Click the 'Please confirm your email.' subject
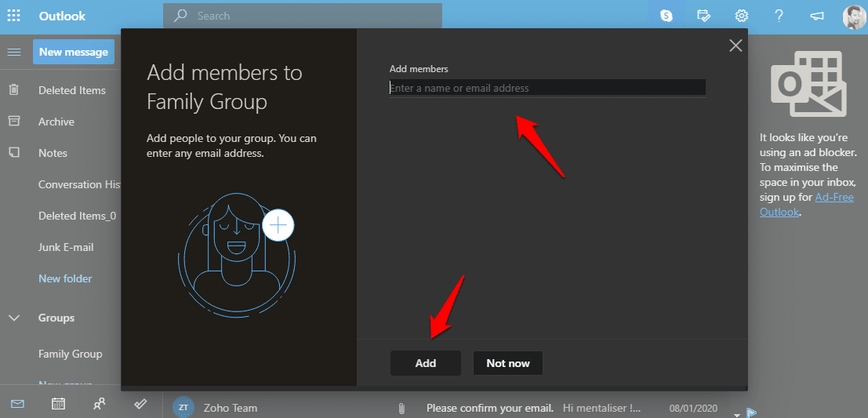This screenshot has width=868, height=418. [x=490, y=409]
